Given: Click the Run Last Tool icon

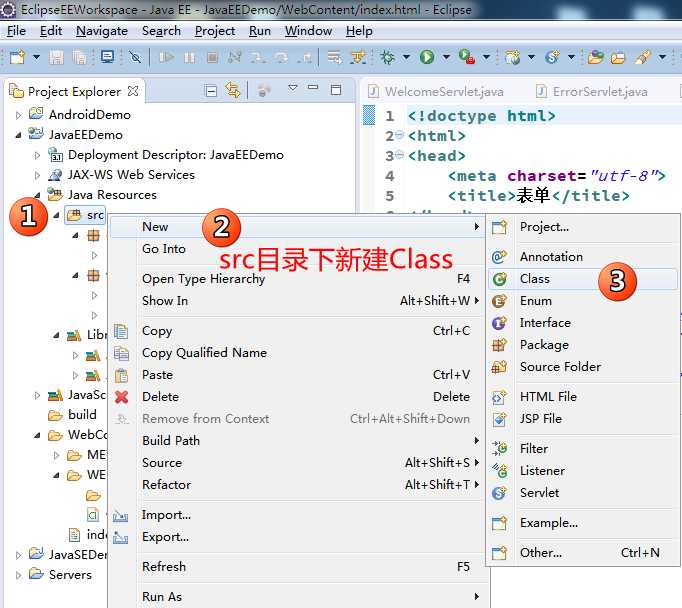Looking at the screenshot, I should (467, 57).
